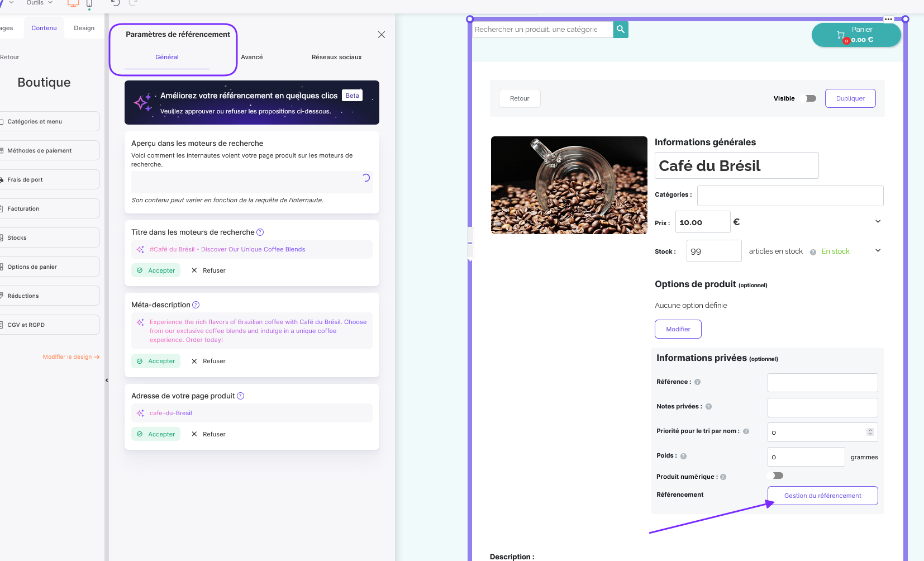
Task: Switch to the Réseaux sociaux tab
Action: point(337,57)
